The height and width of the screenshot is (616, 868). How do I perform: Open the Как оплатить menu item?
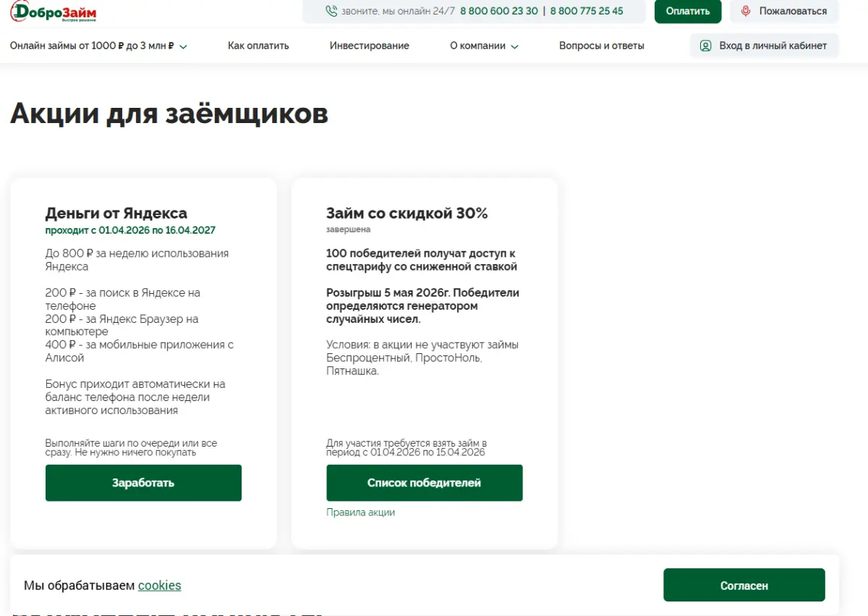click(x=258, y=46)
